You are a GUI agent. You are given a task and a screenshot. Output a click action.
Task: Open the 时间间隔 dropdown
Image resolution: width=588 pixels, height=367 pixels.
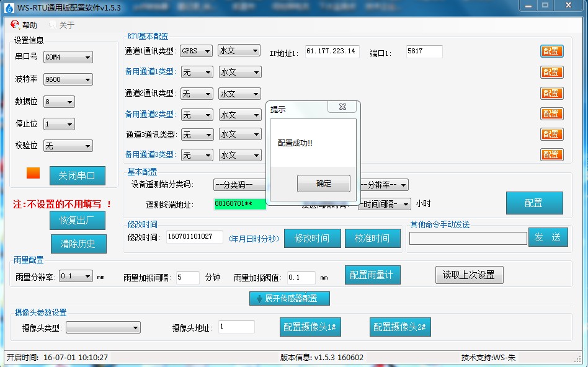coord(385,204)
